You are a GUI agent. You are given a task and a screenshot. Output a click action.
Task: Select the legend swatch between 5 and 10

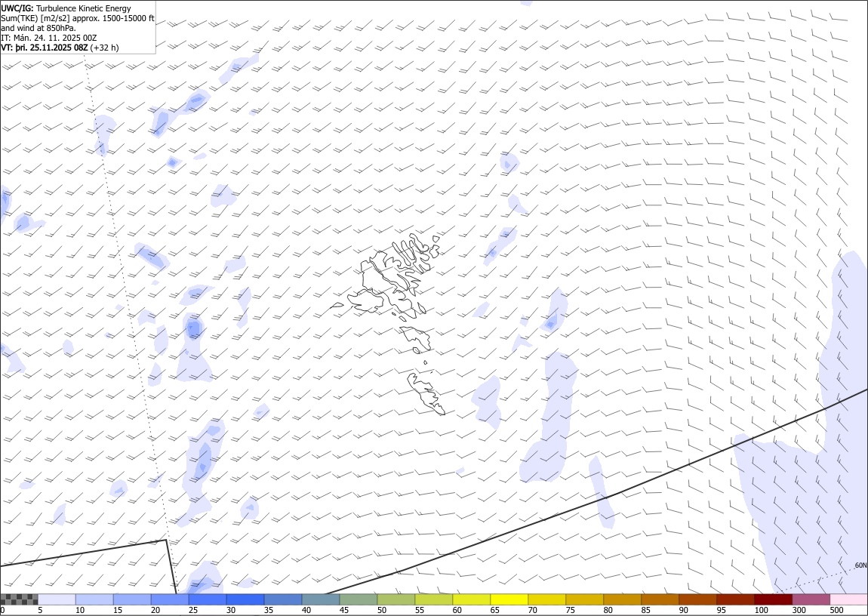pos(57,599)
